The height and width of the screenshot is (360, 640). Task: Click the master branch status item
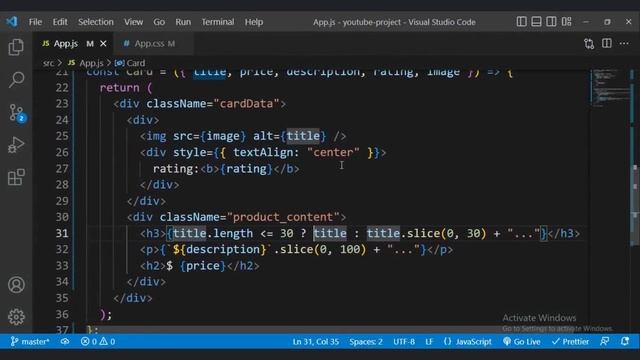[30, 341]
